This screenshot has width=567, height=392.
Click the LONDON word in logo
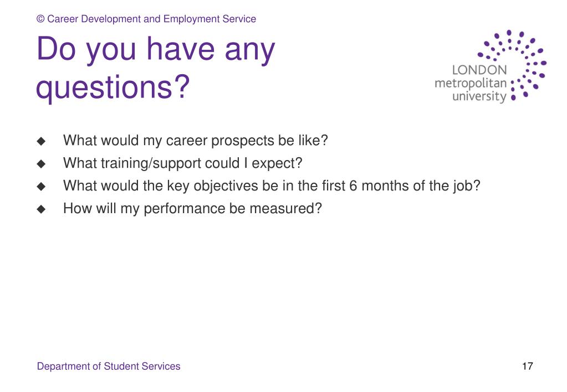click(x=479, y=70)
